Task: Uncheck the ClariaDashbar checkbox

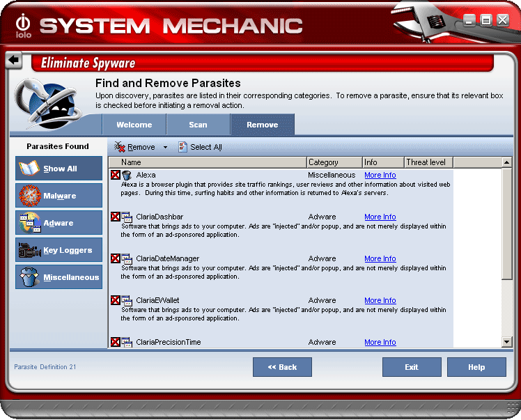Action: click(x=116, y=217)
